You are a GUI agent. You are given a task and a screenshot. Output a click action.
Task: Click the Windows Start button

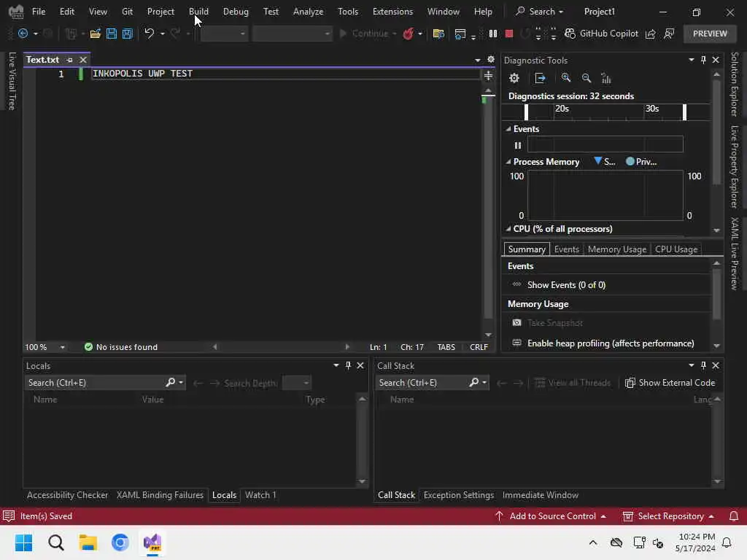coord(24,542)
